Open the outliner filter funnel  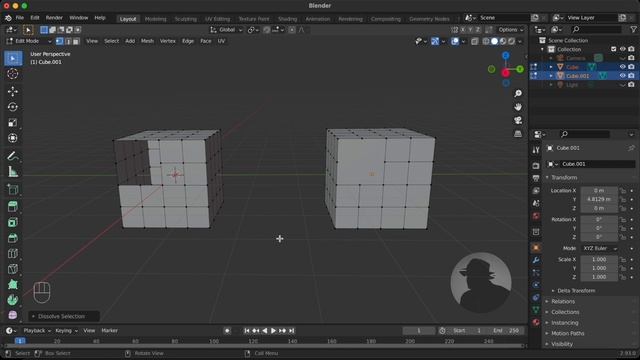(x=633, y=29)
